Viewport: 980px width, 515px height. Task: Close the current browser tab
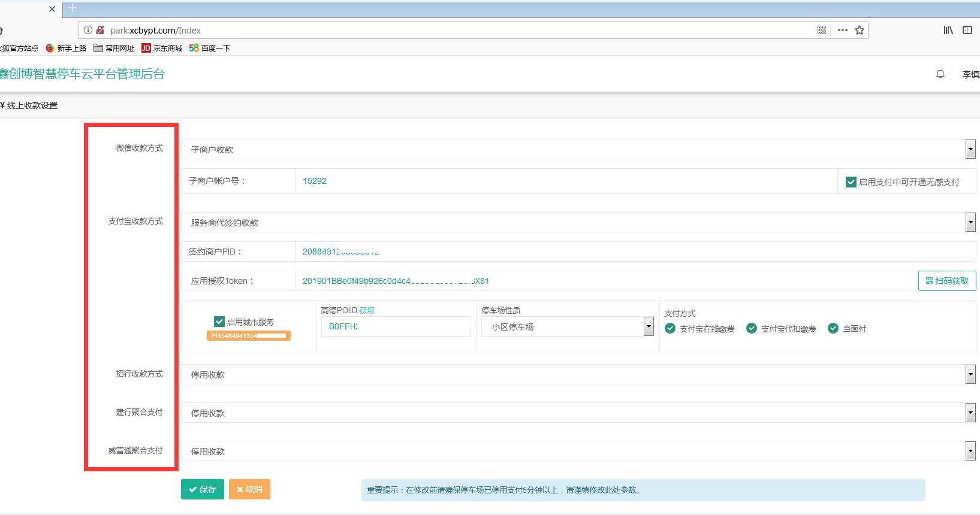point(52,9)
